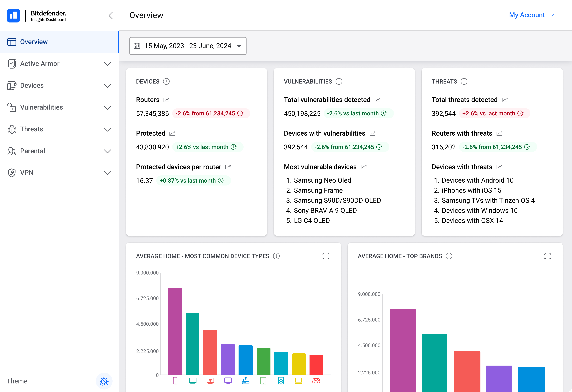Viewport: 572px width, 392px height.
Task: Click 'iPhones with iOS 15' list item
Action: click(471, 190)
